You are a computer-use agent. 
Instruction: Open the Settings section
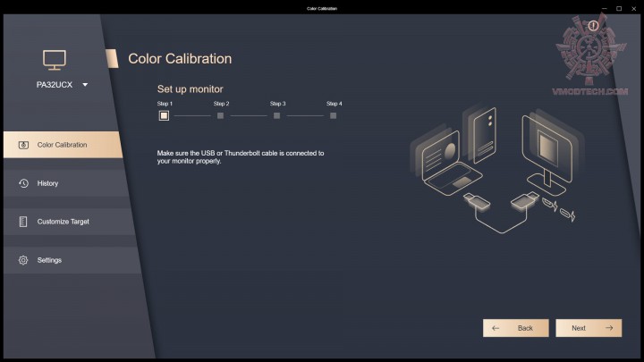[x=72, y=260]
